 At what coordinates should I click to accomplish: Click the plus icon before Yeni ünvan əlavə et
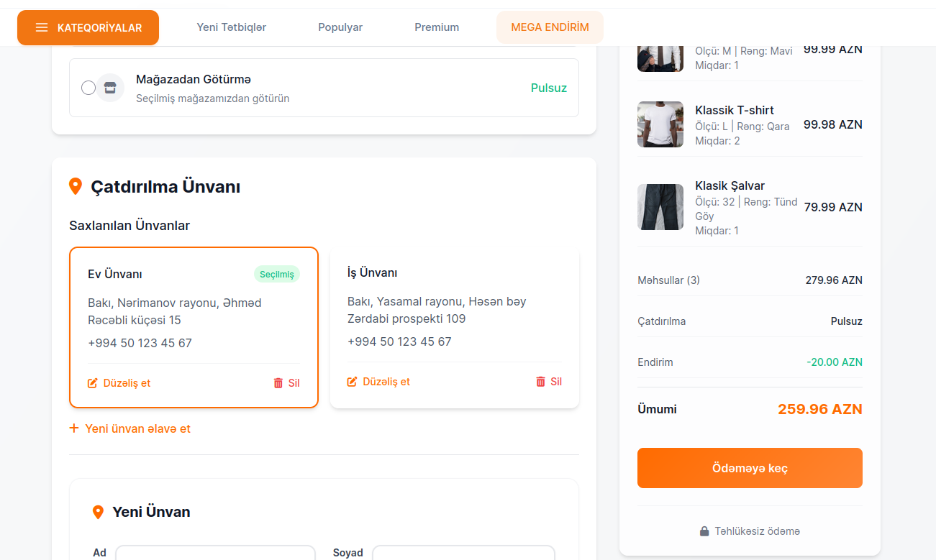tap(74, 428)
